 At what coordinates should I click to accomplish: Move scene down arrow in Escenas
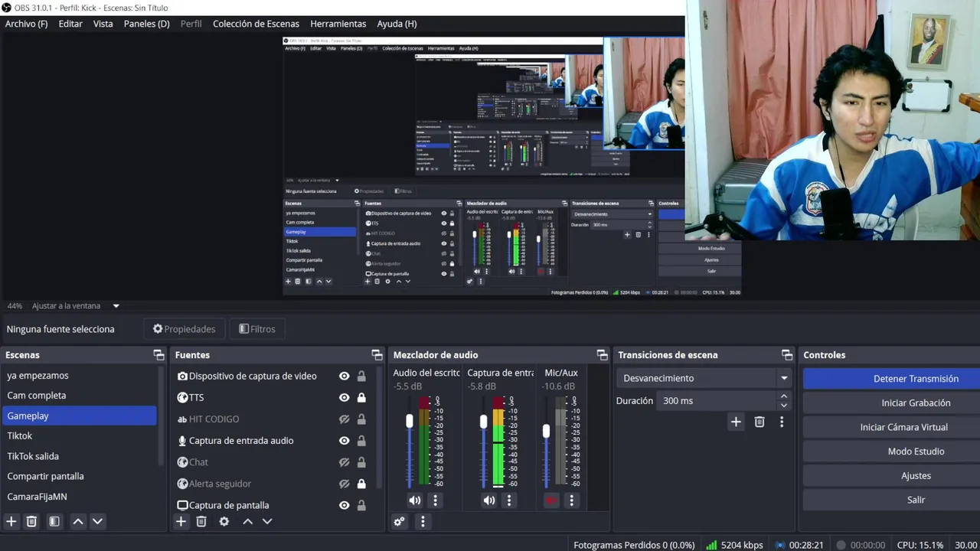[97, 521]
